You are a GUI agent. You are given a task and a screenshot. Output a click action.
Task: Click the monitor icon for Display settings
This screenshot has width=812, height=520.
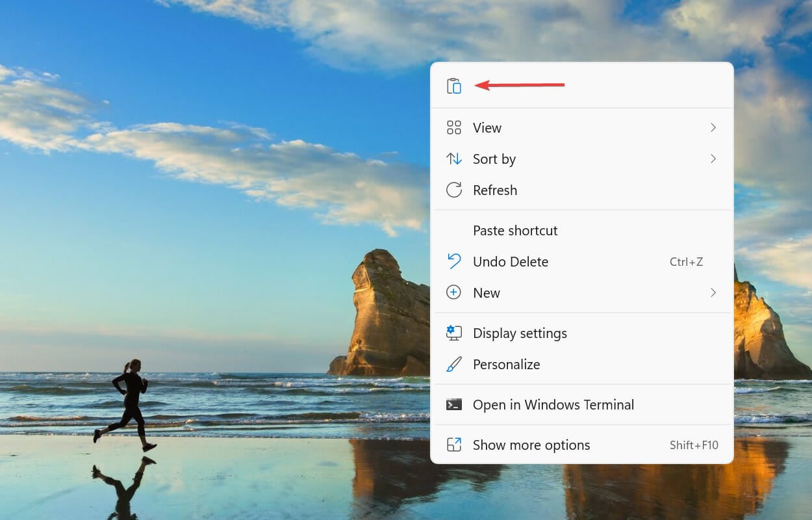tap(454, 333)
